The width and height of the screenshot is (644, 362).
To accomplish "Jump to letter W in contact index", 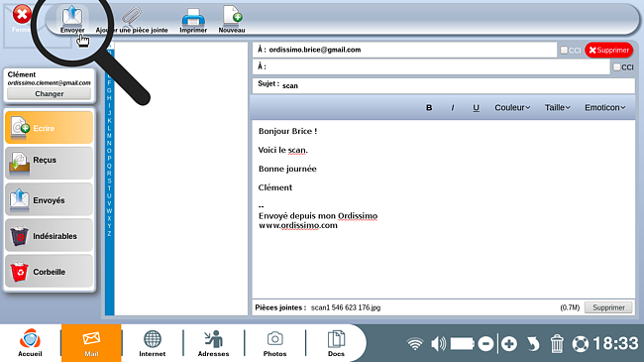I will (109, 211).
